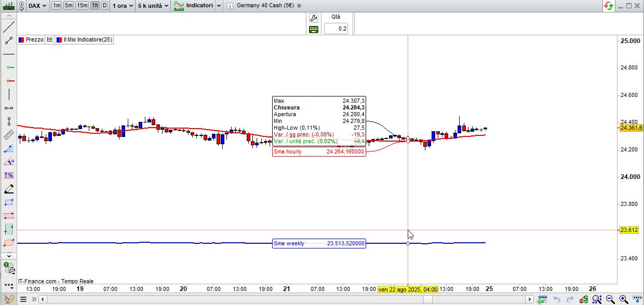Click the 25.000 label on the price axis
644x305 pixels.
point(630,40)
